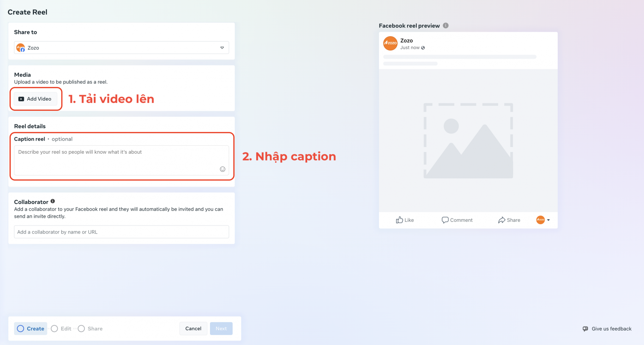Screen dimensions: 644x345
Task: Open the Share to page selector
Action: point(121,48)
